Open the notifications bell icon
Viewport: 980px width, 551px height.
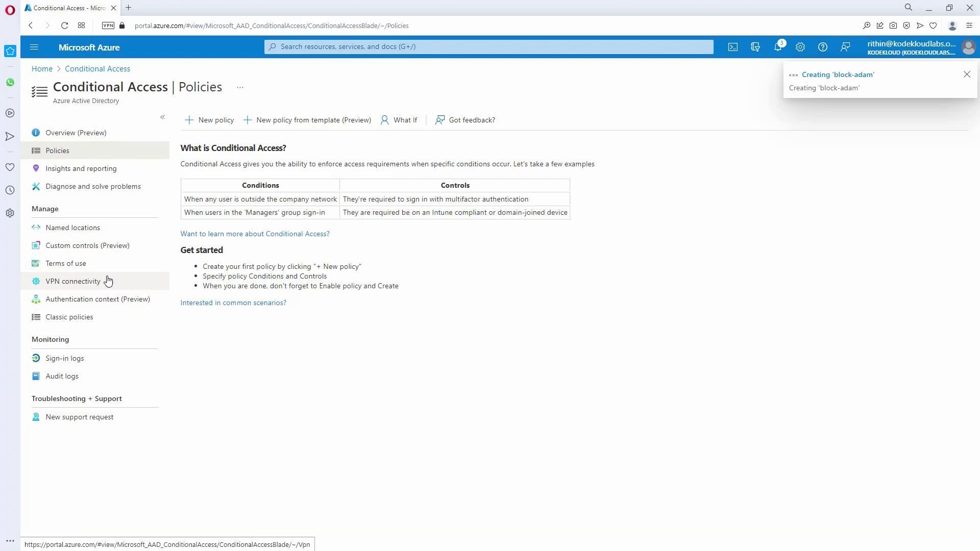coord(777,47)
